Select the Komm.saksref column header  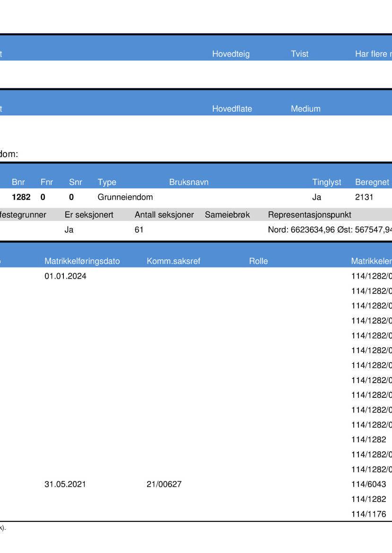(174, 261)
